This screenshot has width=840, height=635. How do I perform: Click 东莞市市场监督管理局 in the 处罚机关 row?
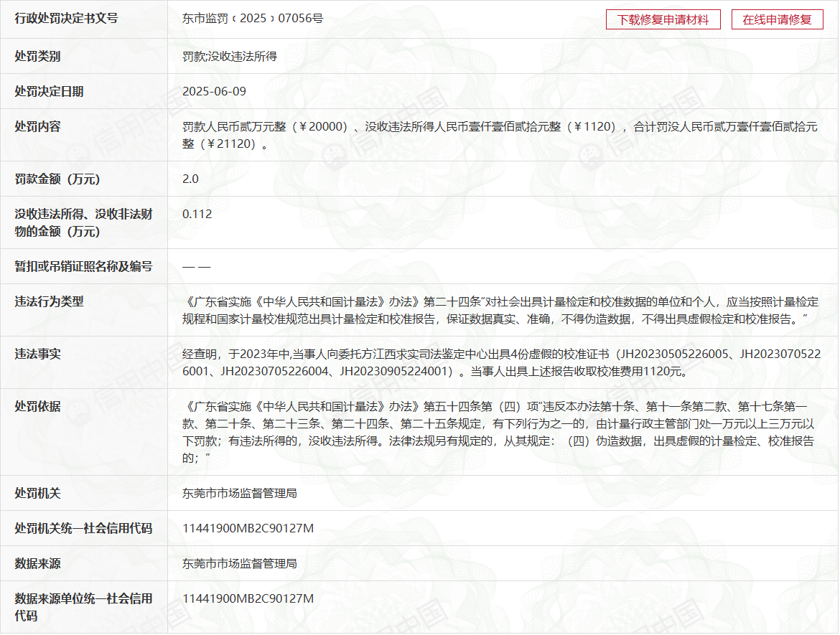click(x=240, y=494)
